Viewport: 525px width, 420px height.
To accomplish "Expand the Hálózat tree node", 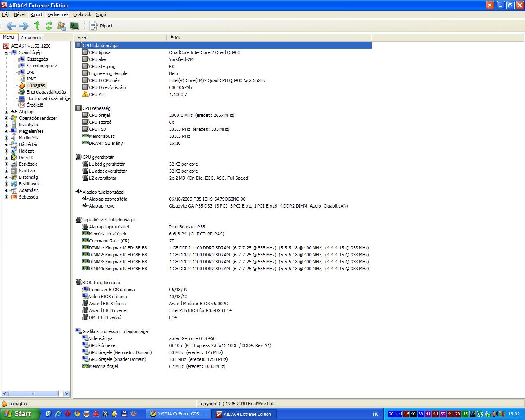I will (6, 151).
